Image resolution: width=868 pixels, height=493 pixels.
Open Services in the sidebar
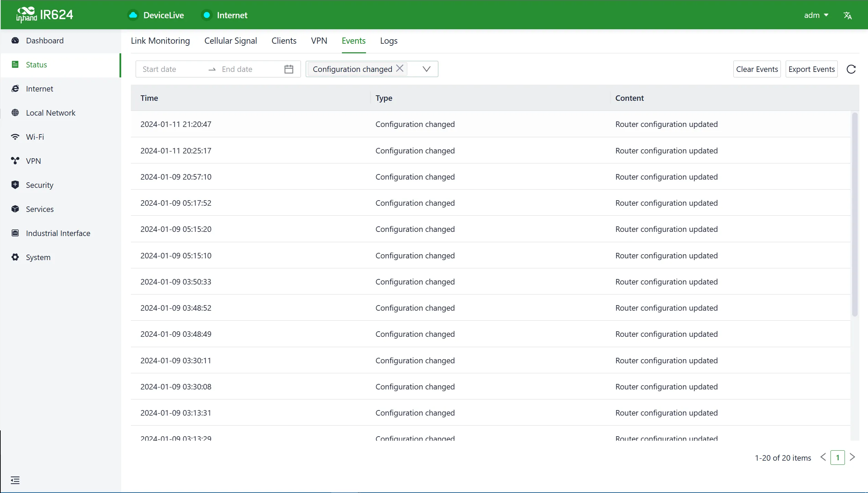click(x=61, y=209)
